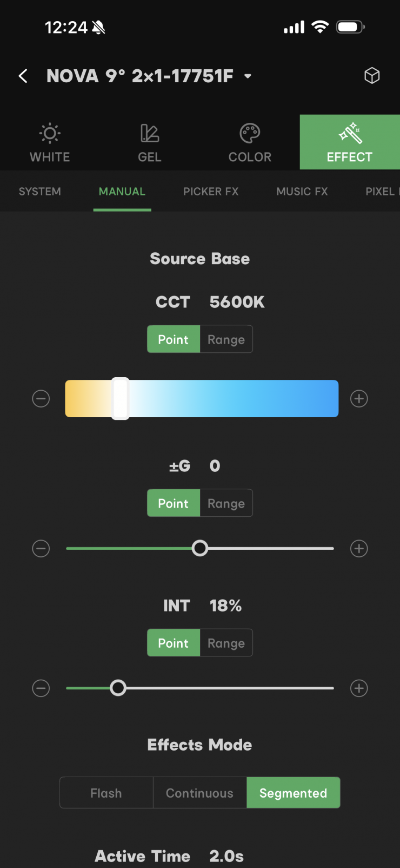Expand the NOVA 9° 2x1-17751F device dropdown

[x=248, y=76]
